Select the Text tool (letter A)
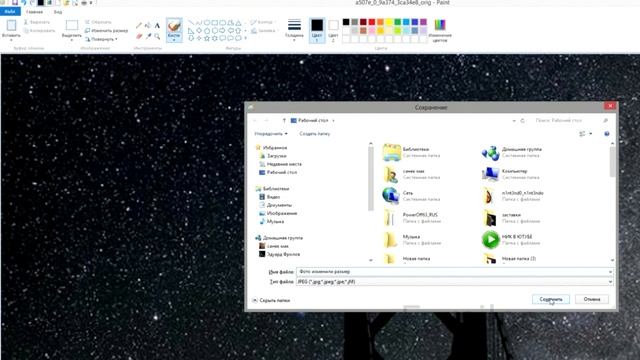 157,25
